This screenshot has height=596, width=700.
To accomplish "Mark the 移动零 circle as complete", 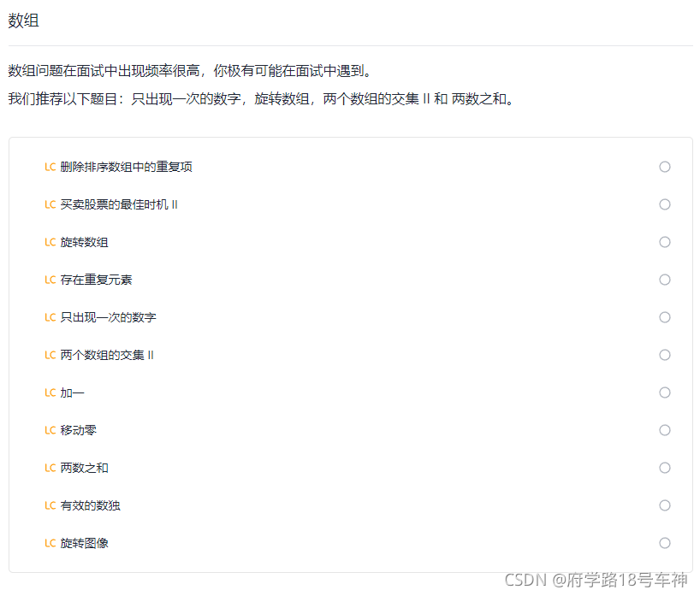I will [665, 430].
